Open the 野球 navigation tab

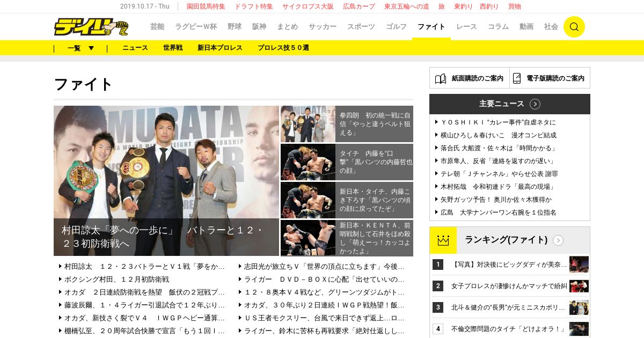click(x=235, y=27)
